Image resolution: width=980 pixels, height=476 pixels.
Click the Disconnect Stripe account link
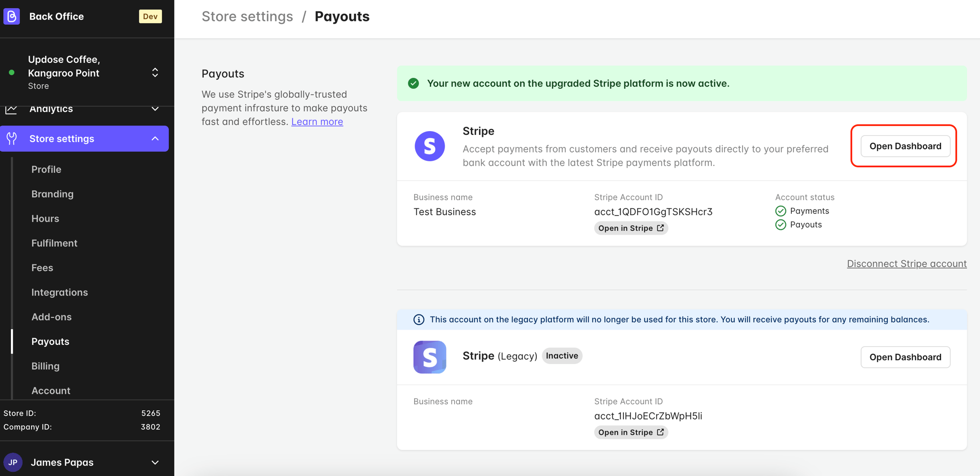(x=906, y=263)
